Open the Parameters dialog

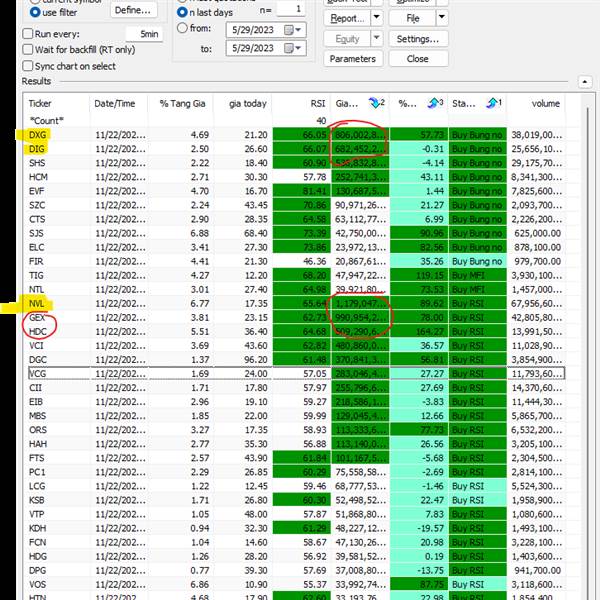pos(353,59)
